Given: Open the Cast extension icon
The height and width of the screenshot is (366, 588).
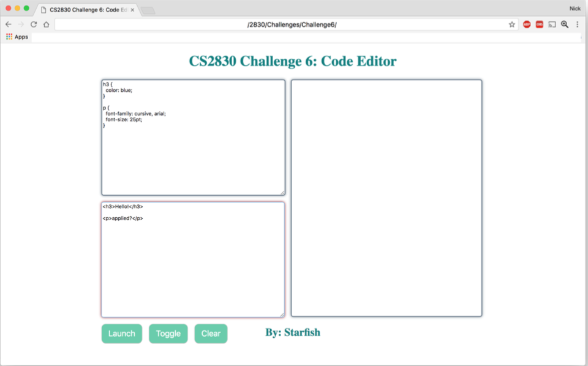Looking at the screenshot, I should click(552, 24).
